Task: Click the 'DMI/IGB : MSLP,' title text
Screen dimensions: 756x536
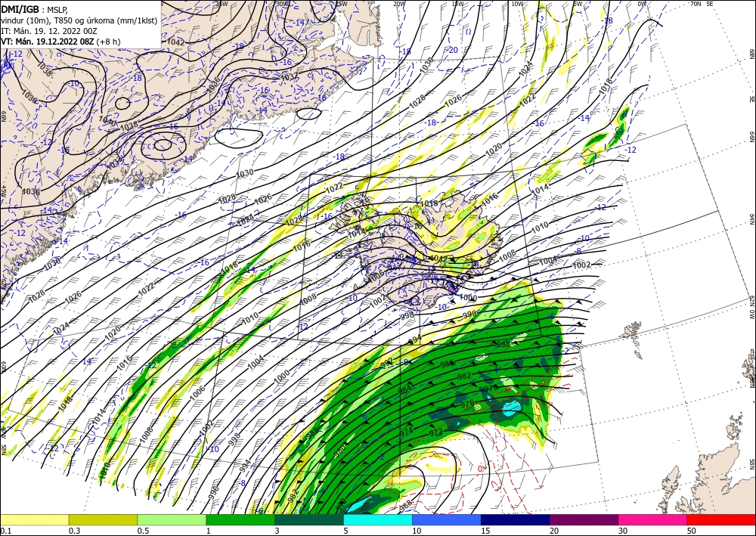Action: pos(35,8)
